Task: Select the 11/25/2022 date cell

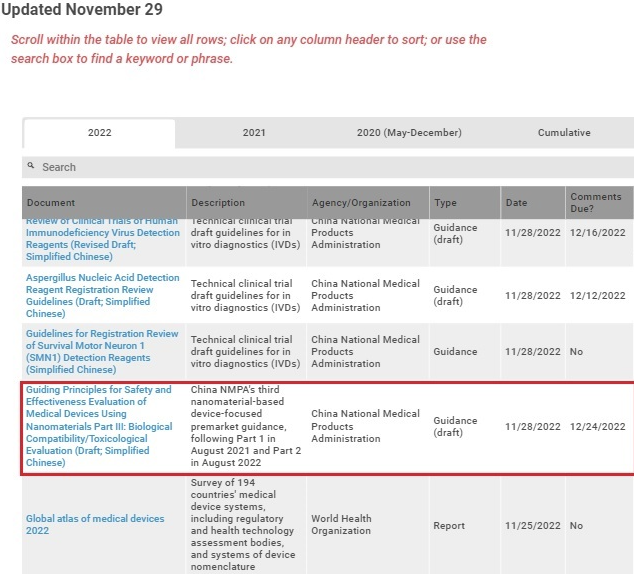Action: [533, 525]
